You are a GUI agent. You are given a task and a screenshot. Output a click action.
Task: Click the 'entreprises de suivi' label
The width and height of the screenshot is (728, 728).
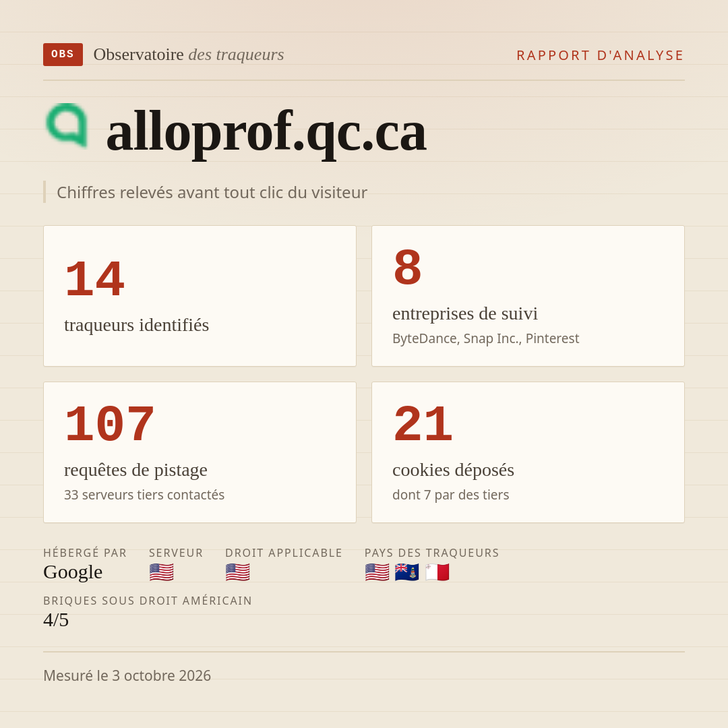click(x=465, y=313)
